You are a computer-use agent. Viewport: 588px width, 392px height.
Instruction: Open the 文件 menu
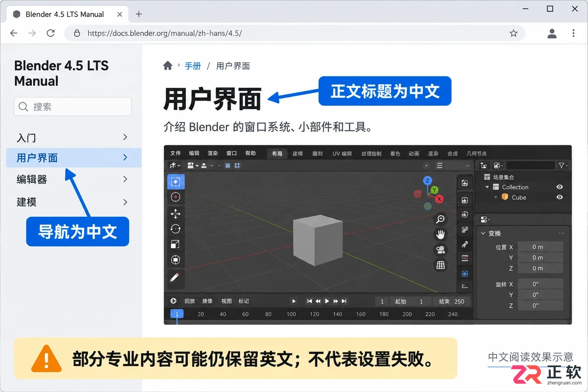(176, 153)
